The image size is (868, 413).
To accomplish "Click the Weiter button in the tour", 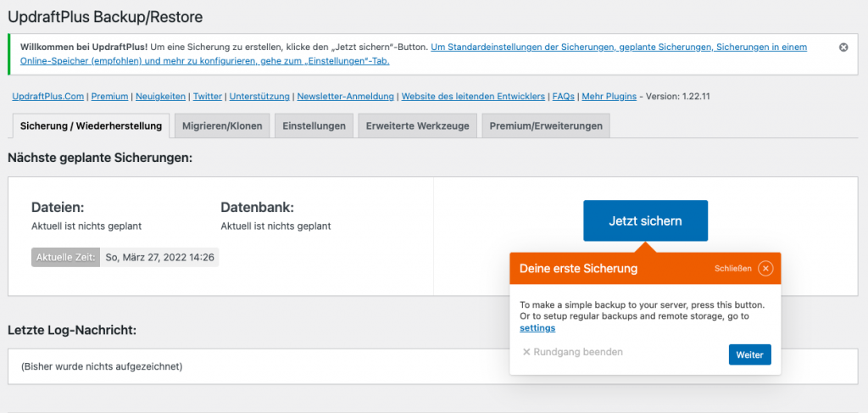I will click(x=749, y=354).
